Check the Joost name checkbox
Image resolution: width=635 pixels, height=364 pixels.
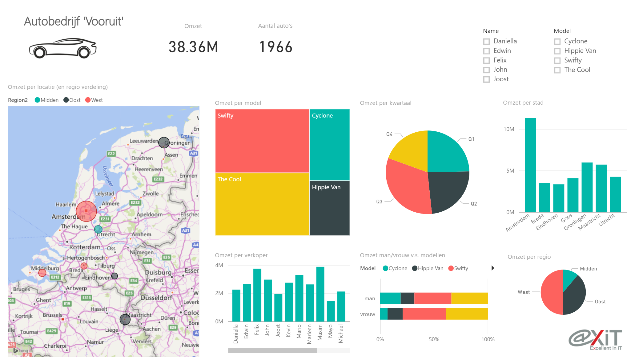tap(486, 79)
